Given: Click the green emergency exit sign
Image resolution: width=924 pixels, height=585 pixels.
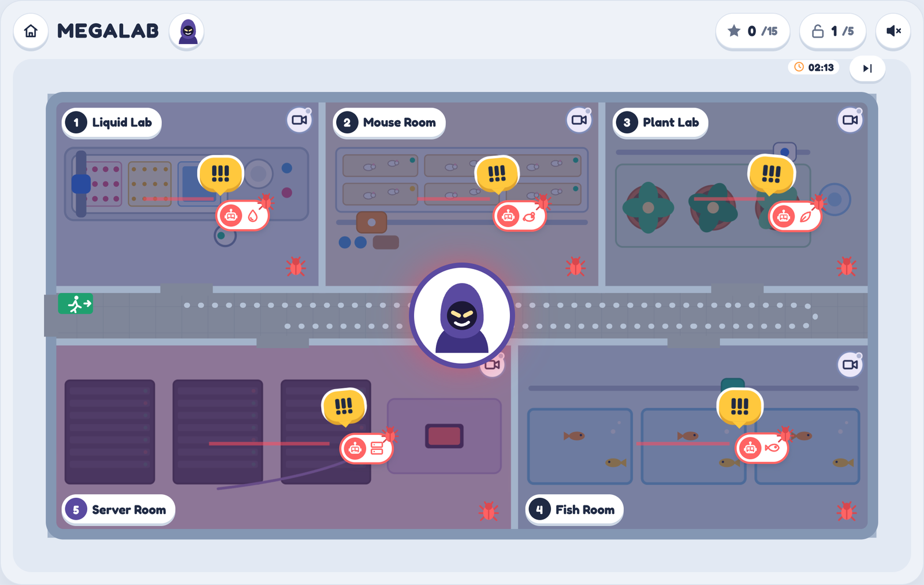Looking at the screenshot, I should [76, 304].
